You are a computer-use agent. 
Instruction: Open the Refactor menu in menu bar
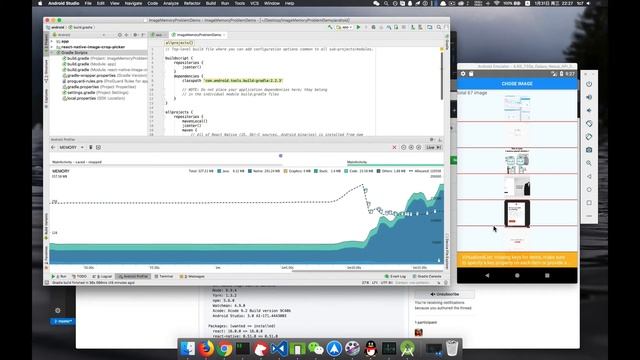tap(192, 3)
